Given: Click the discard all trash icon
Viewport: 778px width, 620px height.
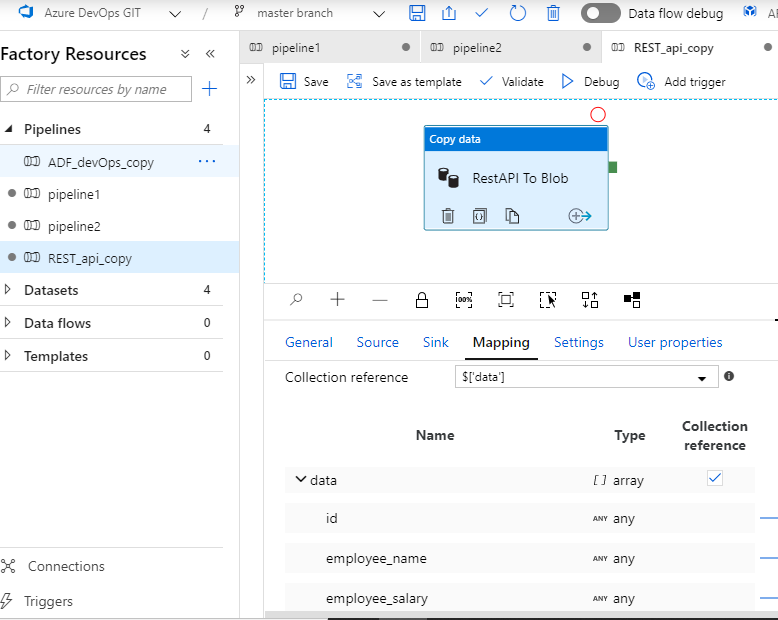Looking at the screenshot, I should [x=553, y=13].
